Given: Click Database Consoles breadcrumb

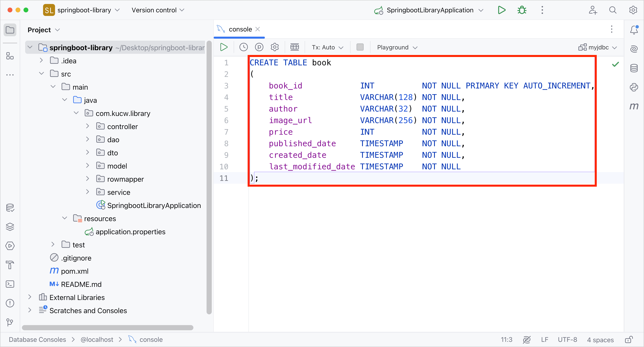Looking at the screenshot, I should [x=37, y=340].
